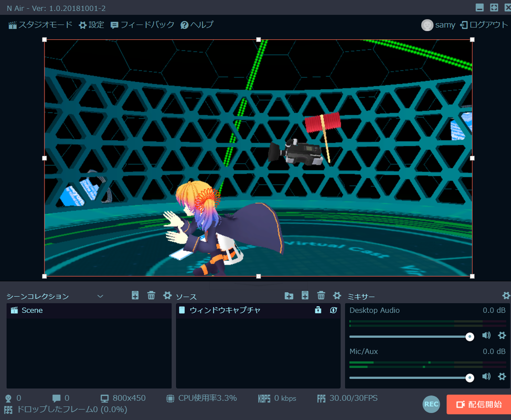Screen dimensions: 511x420
Task: Click the viewer count icon
Action: (8, 398)
